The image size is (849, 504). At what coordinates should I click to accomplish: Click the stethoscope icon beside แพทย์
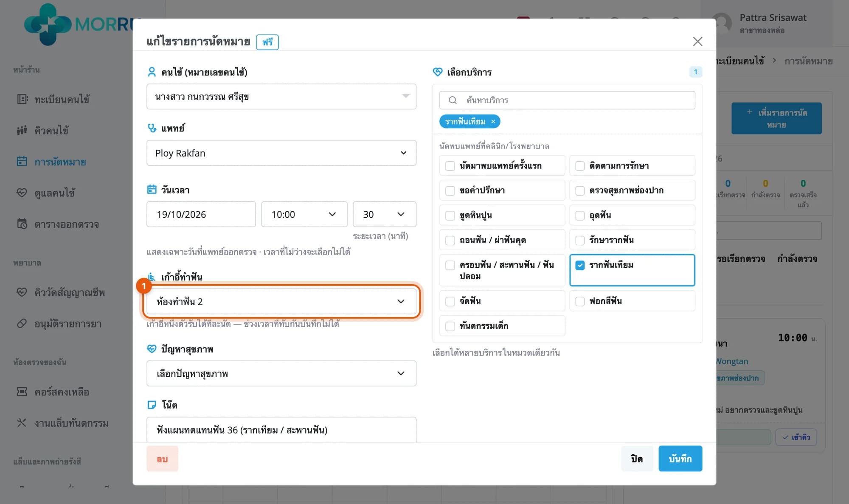pos(152,128)
